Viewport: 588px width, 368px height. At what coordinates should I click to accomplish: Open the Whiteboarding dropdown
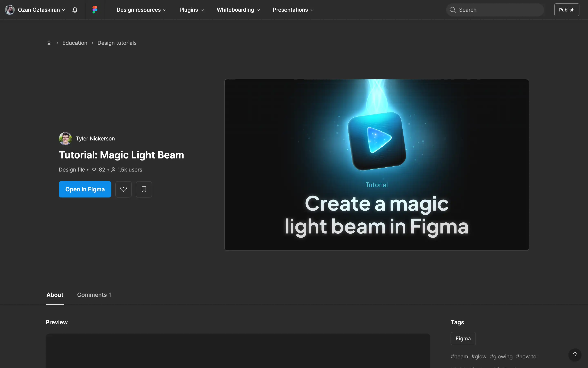[238, 10]
